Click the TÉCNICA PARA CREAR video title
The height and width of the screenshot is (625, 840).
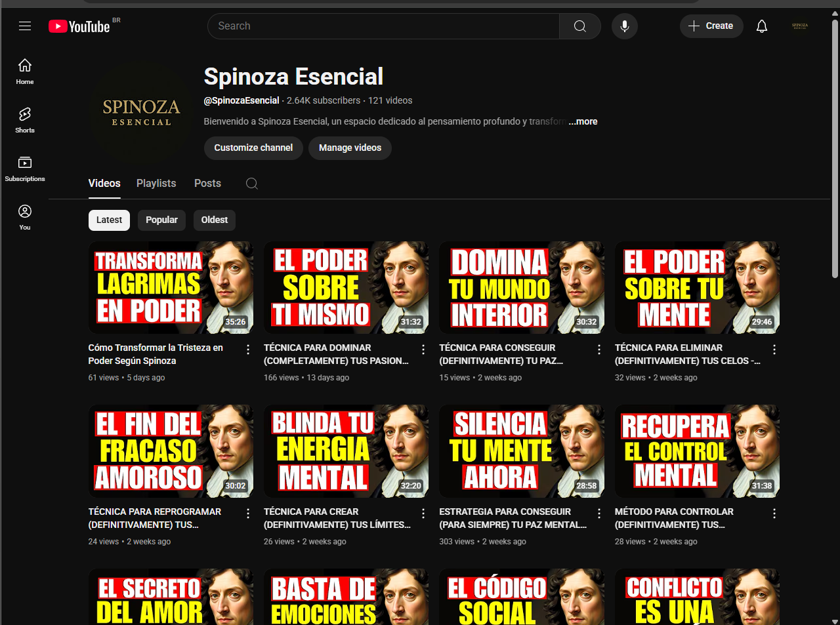coord(337,518)
